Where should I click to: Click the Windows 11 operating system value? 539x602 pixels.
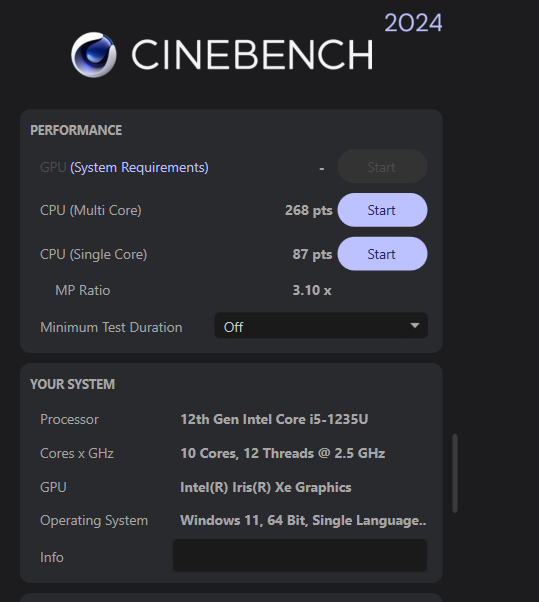(x=303, y=521)
